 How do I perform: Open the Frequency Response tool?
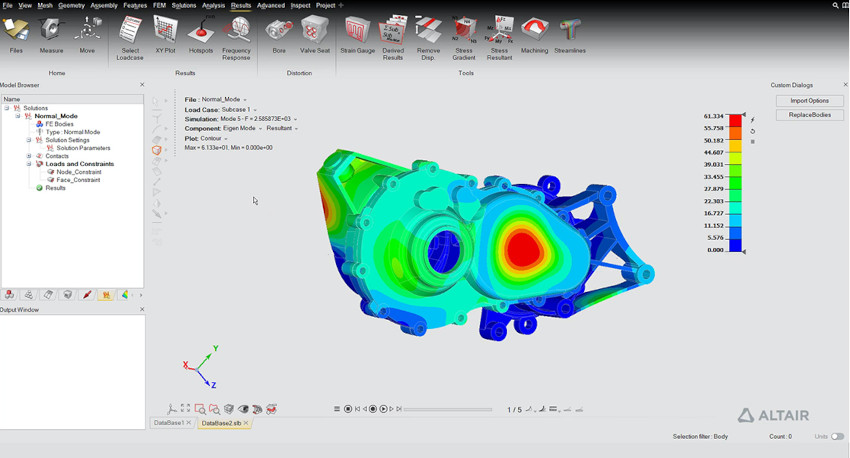(x=236, y=33)
